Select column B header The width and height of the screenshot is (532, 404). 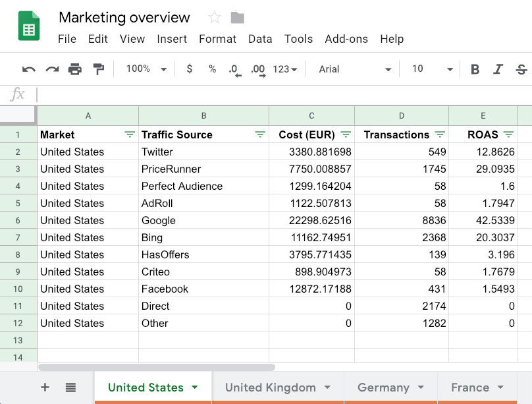coord(203,116)
